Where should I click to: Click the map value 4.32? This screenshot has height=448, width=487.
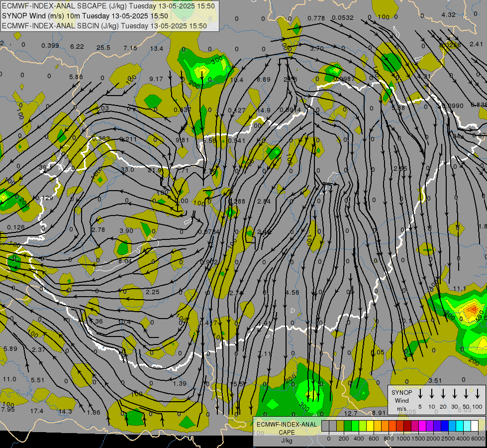(x=449, y=14)
